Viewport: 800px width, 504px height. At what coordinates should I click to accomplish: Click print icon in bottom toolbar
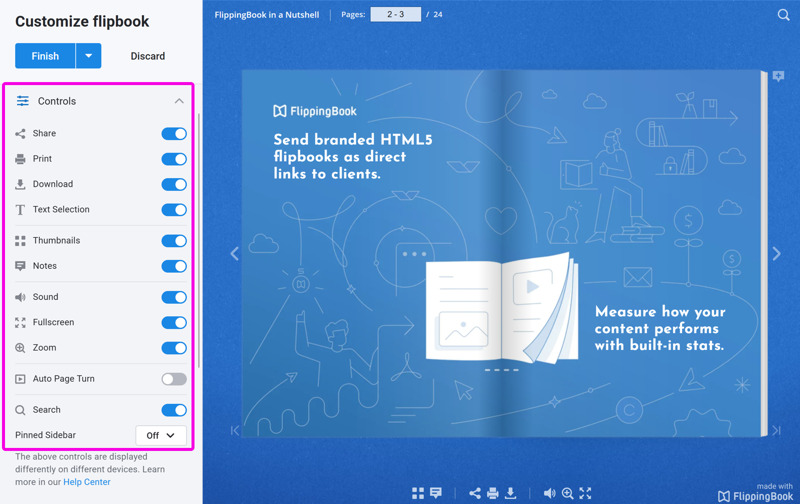[492, 493]
